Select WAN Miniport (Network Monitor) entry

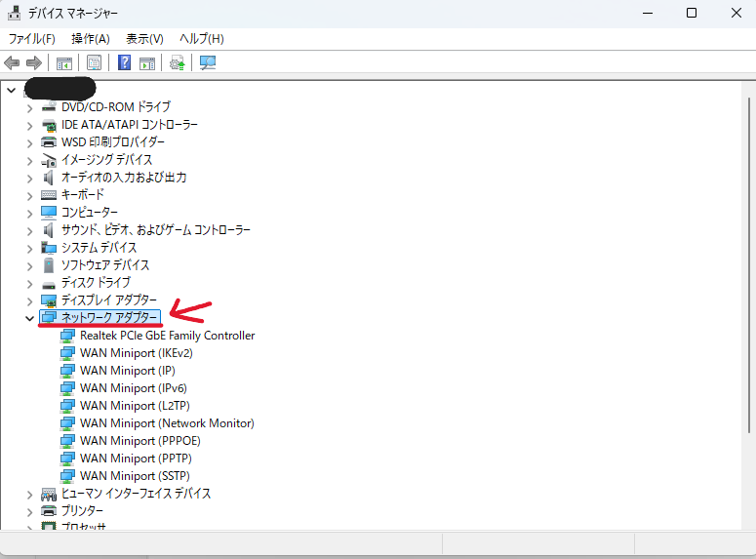click(167, 423)
